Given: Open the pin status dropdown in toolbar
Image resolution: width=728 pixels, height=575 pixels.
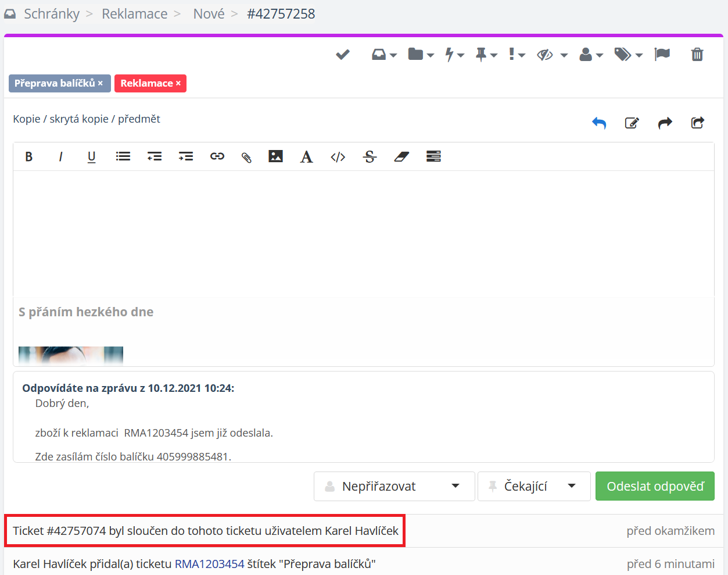Looking at the screenshot, I should pyautogui.click(x=486, y=55).
